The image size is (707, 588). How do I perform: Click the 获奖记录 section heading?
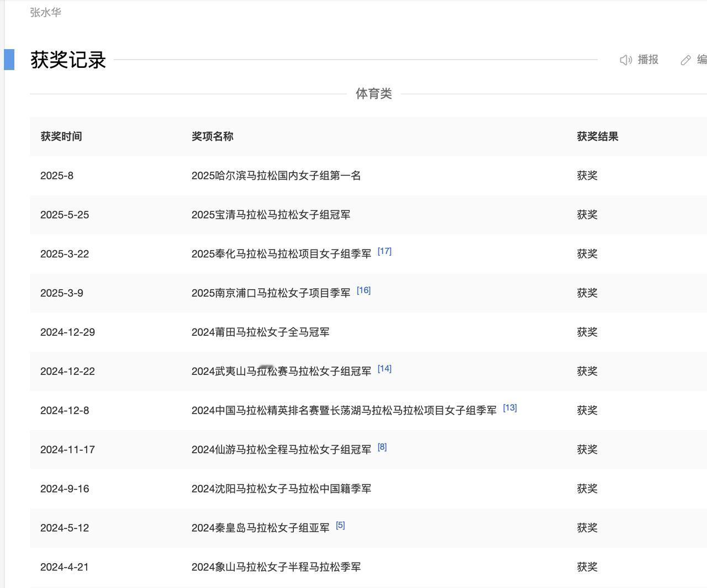pyautogui.click(x=68, y=60)
